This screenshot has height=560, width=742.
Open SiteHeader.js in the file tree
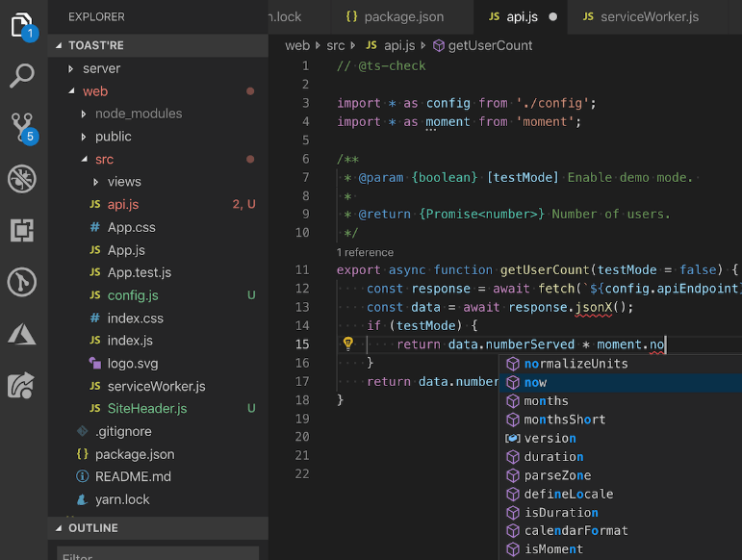tap(146, 409)
